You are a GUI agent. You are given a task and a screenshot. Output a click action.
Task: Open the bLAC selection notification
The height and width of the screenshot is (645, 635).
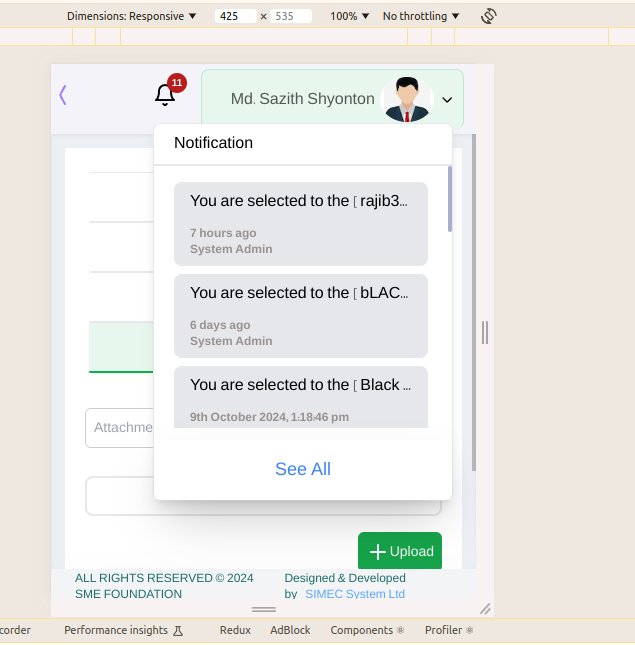pyautogui.click(x=301, y=316)
